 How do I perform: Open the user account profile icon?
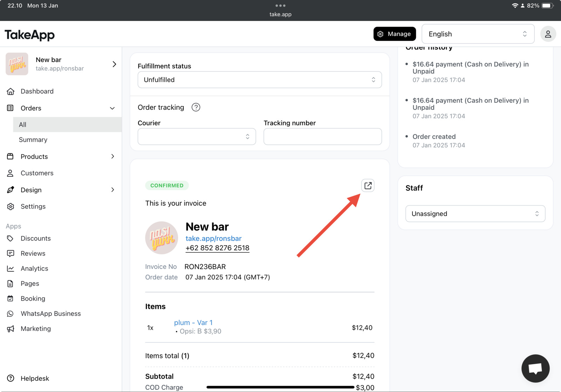pos(548,34)
